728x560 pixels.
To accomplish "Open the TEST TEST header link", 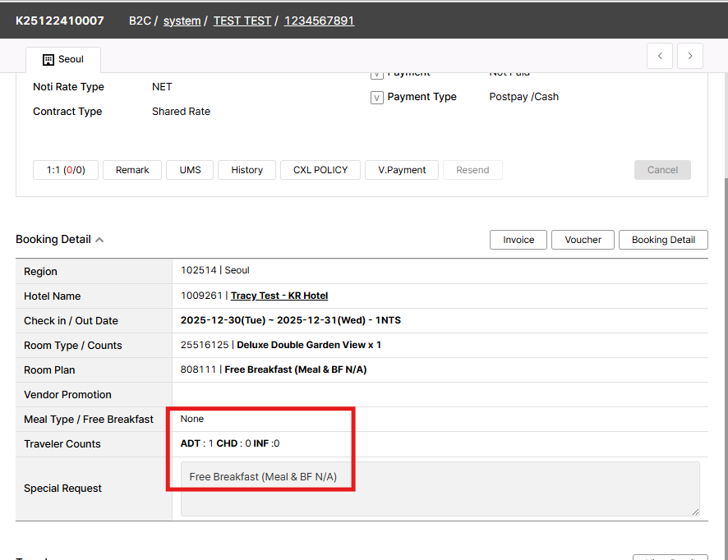I will click(x=242, y=21).
